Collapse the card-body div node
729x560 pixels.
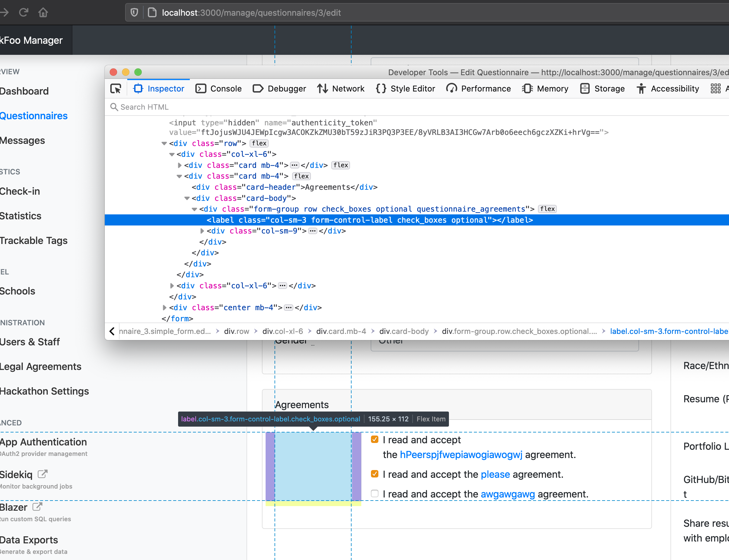[187, 198]
